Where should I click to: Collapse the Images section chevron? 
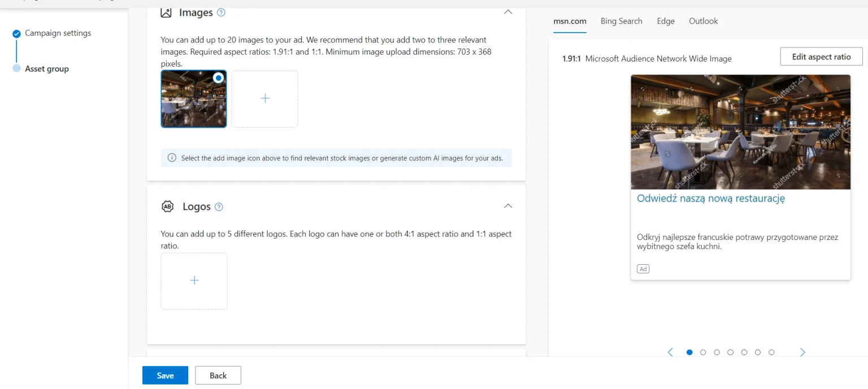coord(508,12)
